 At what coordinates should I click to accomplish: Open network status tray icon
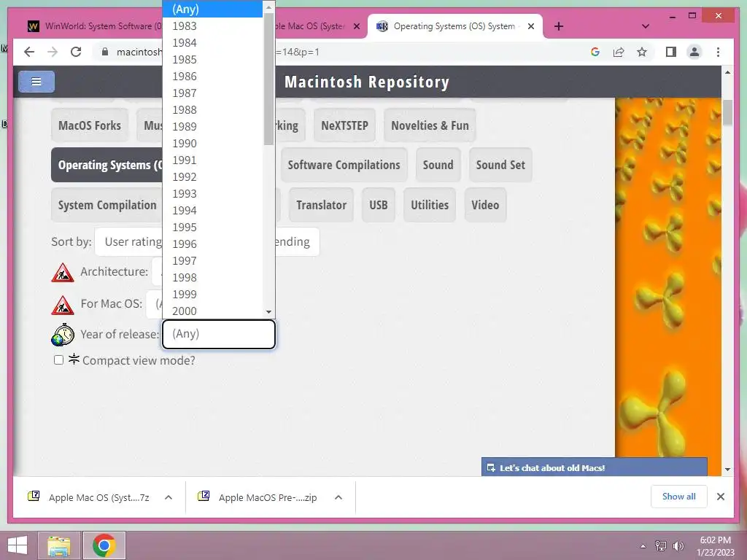pos(661,545)
